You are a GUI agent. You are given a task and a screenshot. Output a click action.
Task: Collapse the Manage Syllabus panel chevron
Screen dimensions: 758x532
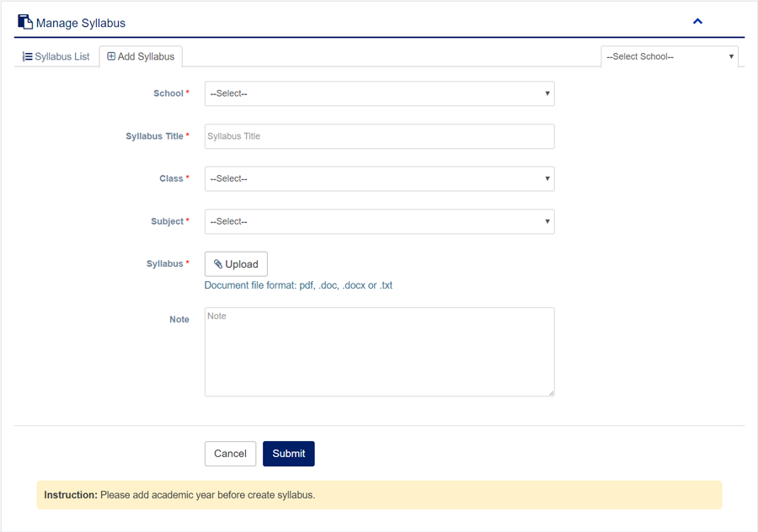tap(697, 21)
